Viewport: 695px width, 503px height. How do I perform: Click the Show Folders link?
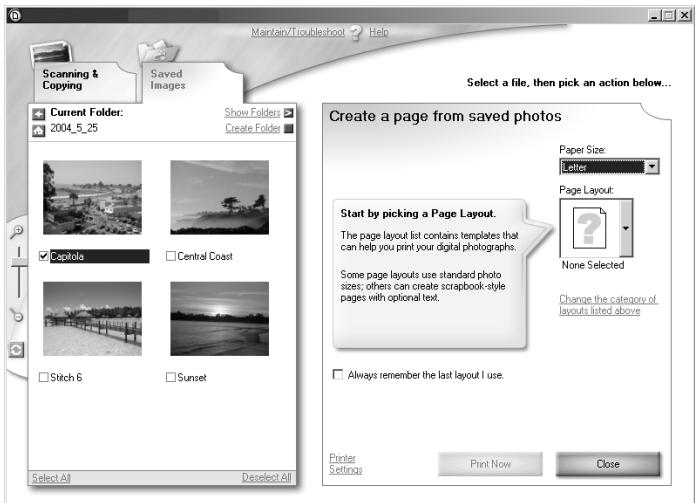252,113
